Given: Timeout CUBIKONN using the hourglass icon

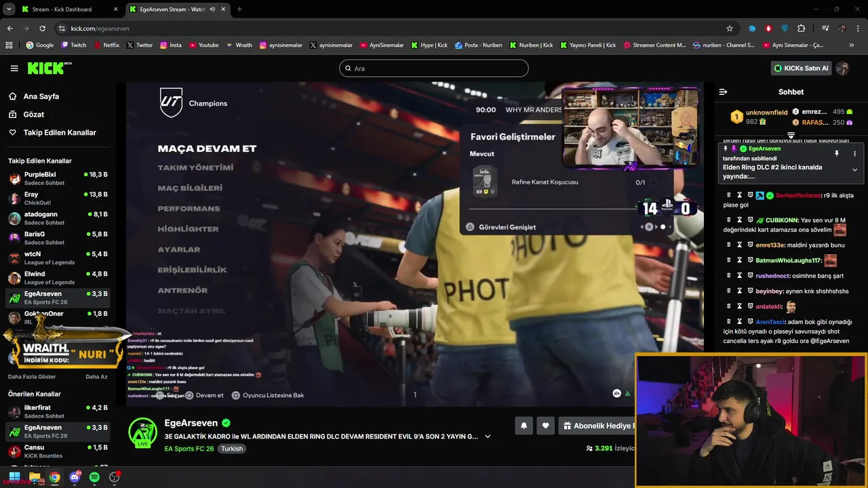Looking at the screenshot, I should [x=740, y=220].
